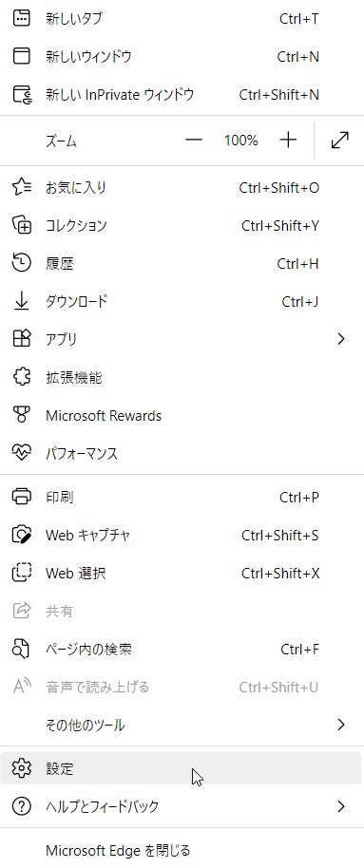Expand the ヘルプとフィードバック submenu chevron
This screenshot has width=364, height=868.
click(341, 806)
